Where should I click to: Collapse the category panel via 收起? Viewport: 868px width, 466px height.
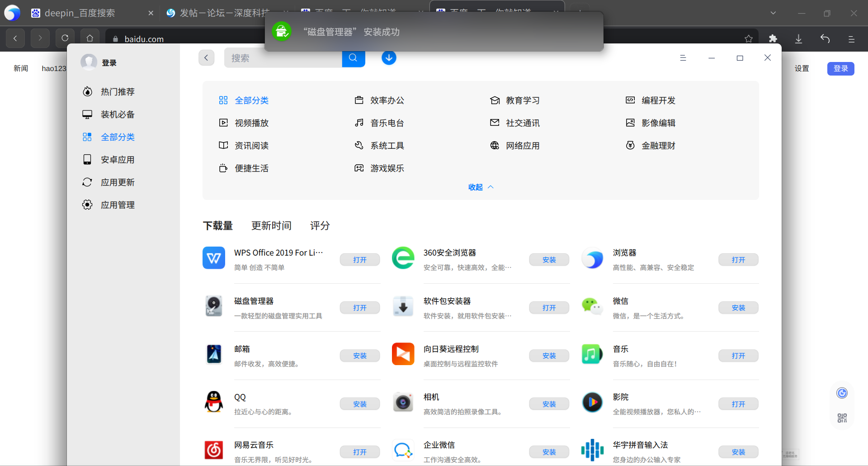pyautogui.click(x=480, y=187)
